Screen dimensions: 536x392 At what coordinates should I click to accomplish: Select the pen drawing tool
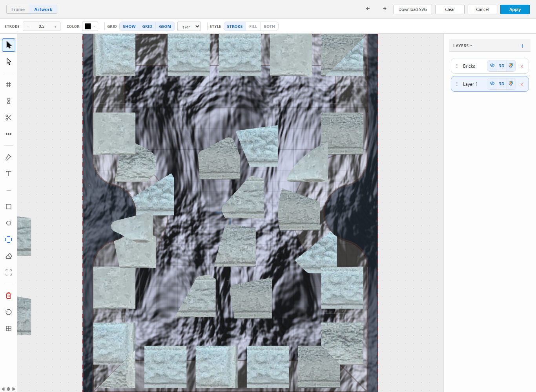(9, 157)
